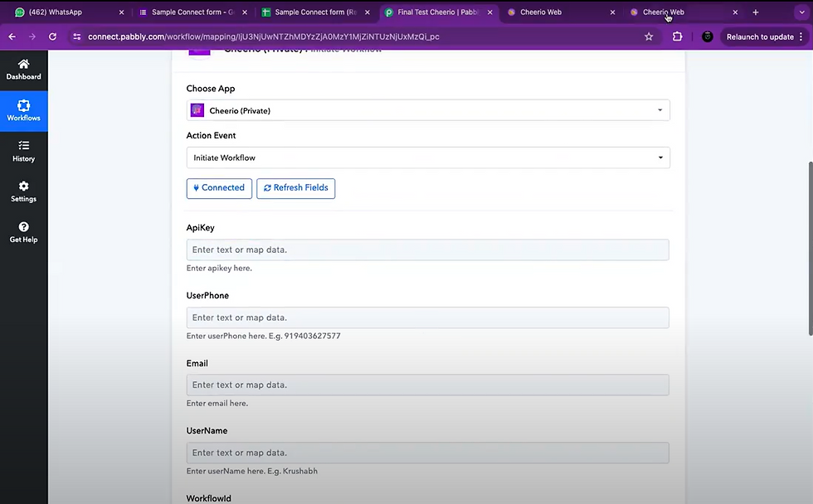Switch to the Cheerio Web tab

coord(543,12)
